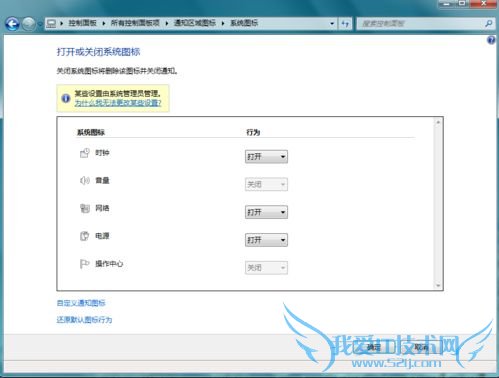
Task: Open recent pages dropdown beside nav arrows
Action: click(40, 24)
